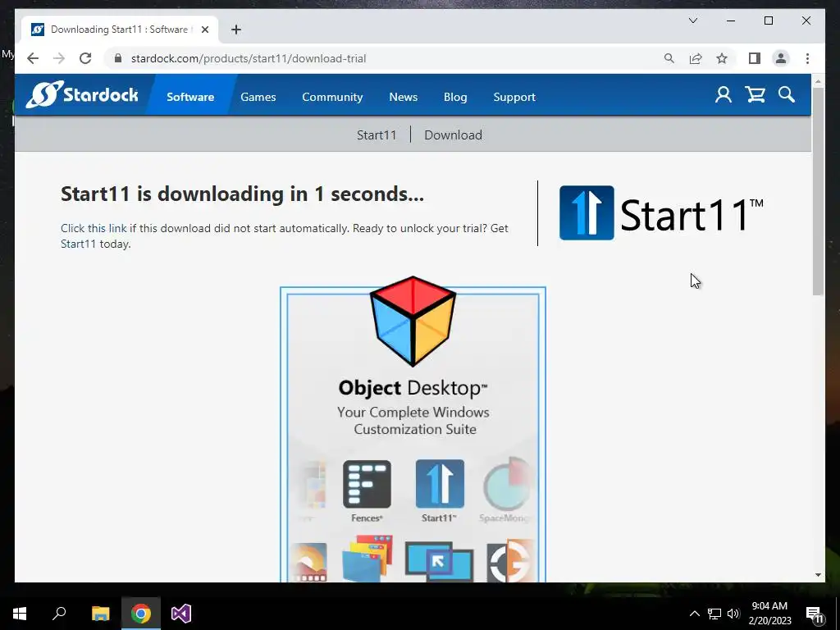This screenshot has height=630, width=840.
Task: Bookmark this page with the star icon
Action: (x=722, y=58)
